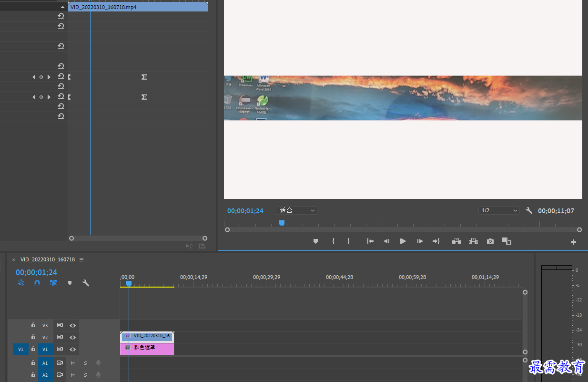Toggle V2 track targeting
588x382 pixels.
(45, 337)
